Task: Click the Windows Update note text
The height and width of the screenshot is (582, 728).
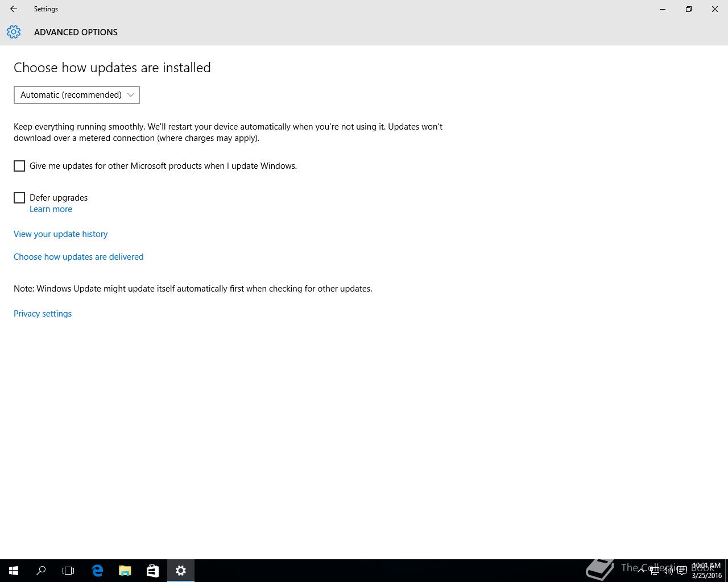Action: pos(193,289)
